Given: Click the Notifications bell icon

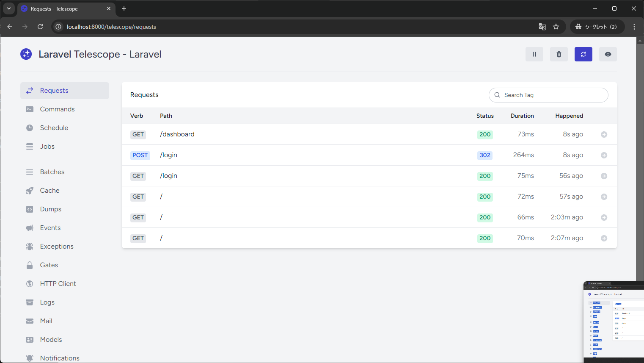Looking at the screenshot, I should pyautogui.click(x=30, y=358).
